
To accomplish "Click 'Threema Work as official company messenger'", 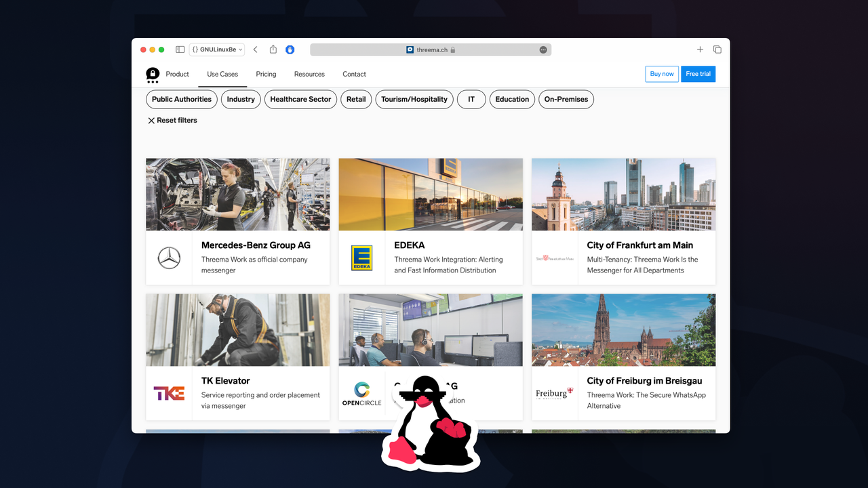I will point(254,265).
